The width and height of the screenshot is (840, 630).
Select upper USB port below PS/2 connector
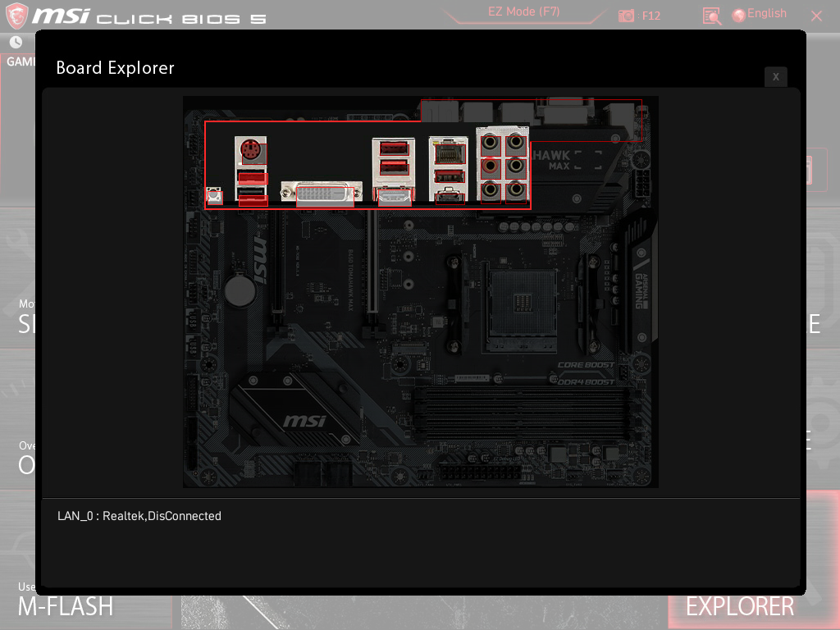point(253,178)
